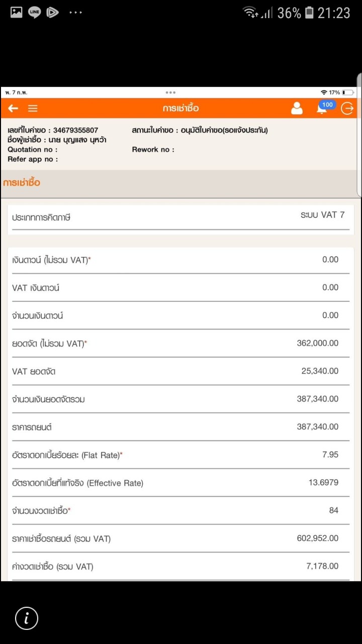The width and height of the screenshot is (362, 644).
Task: Tap the logout icon in header
Action: click(347, 108)
